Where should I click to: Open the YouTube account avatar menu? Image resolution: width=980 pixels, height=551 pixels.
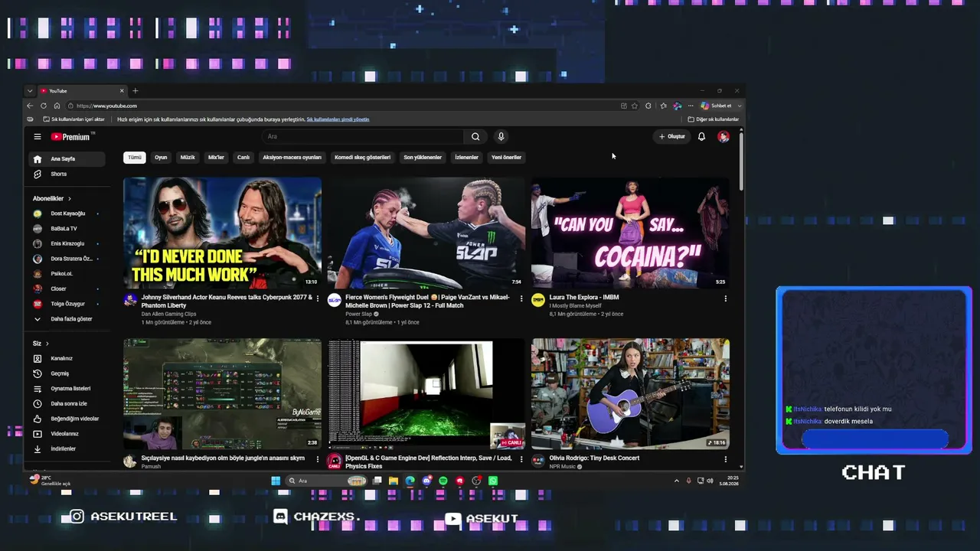(724, 137)
